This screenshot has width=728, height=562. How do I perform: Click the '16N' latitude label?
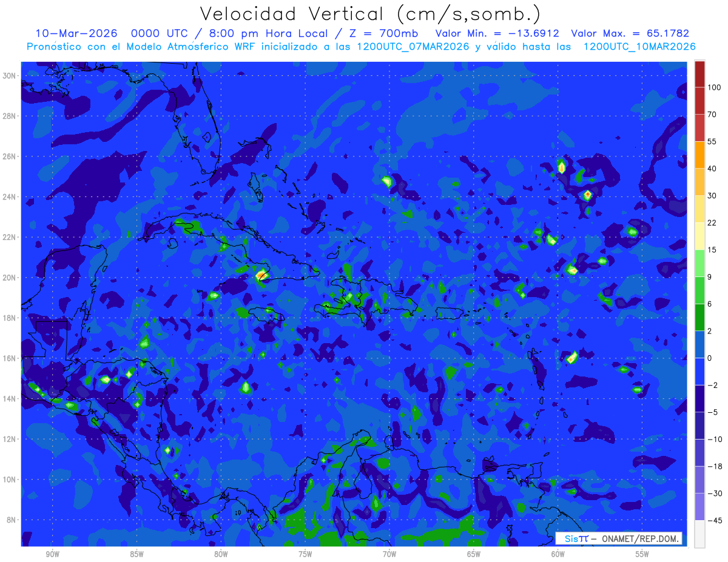10,358
